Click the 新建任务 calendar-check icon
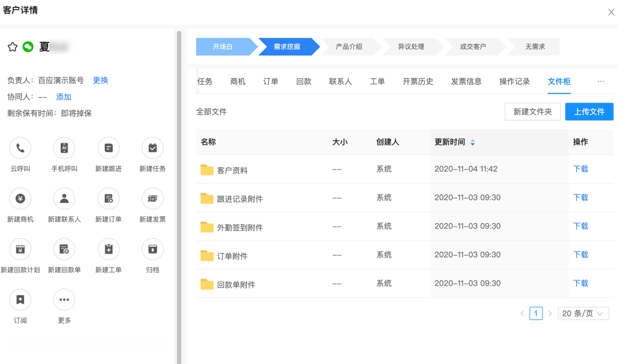 153,148
